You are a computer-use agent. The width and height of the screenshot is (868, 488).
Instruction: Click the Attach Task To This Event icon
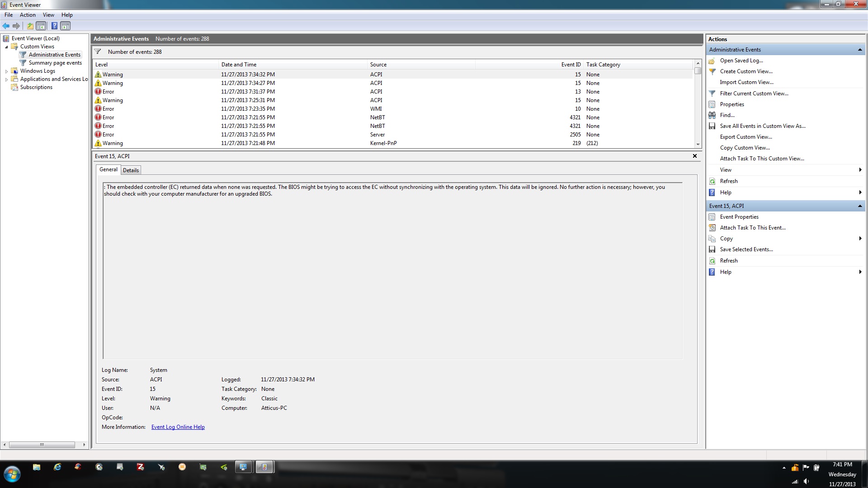(712, 228)
